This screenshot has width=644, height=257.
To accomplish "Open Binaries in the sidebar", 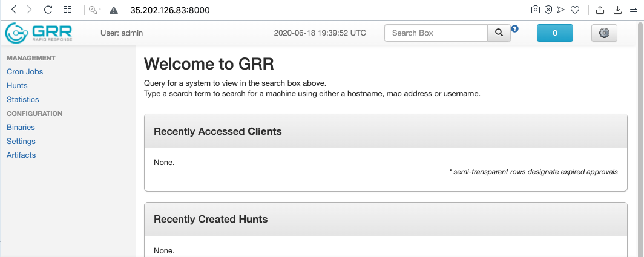I will coord(21,127).
